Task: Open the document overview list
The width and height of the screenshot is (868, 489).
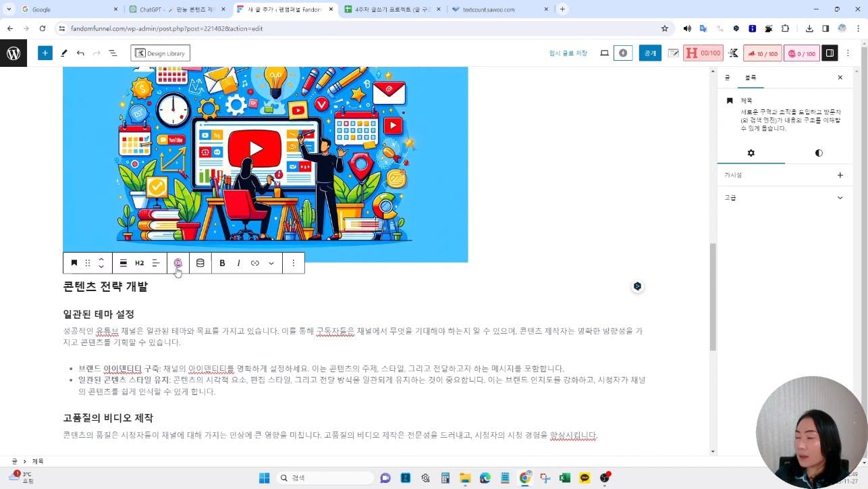Action: coord(113,53)
